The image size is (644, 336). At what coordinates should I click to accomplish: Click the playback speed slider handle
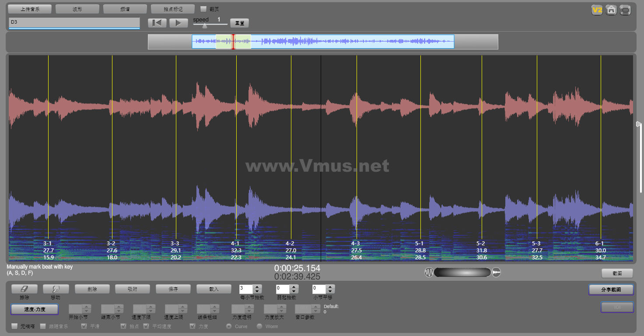204,26
